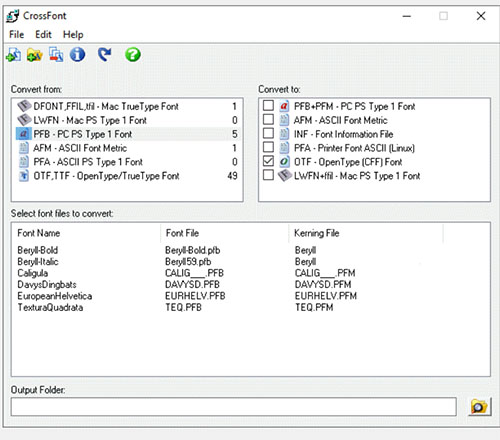Minimize the CrossFont window
The height and width of the screenshot is (440, 500).
tap(406, 16)
